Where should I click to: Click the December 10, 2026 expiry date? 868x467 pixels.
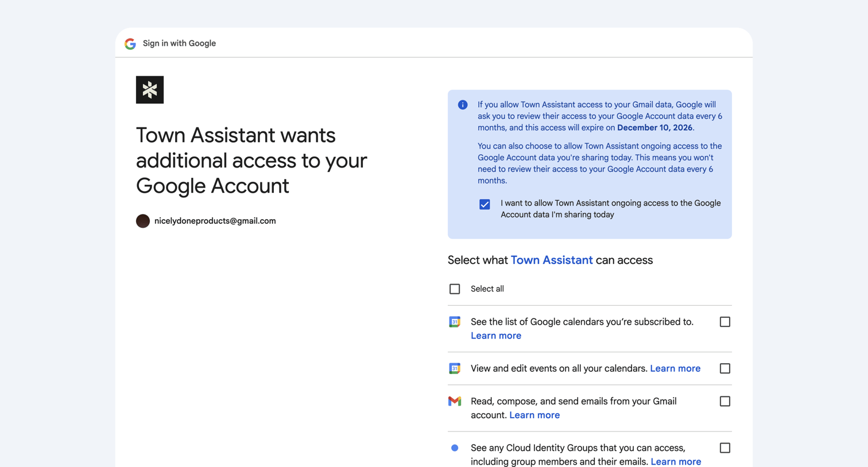[655, 128]
